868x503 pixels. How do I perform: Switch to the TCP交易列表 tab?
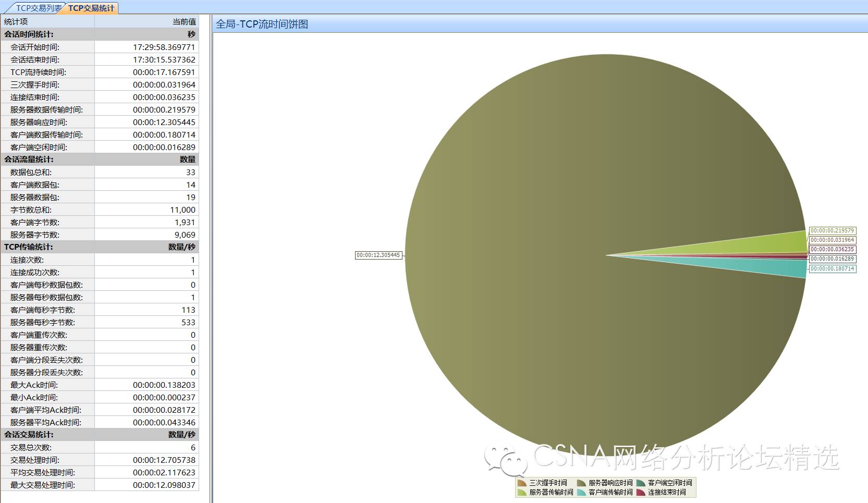tap(38, 8)
